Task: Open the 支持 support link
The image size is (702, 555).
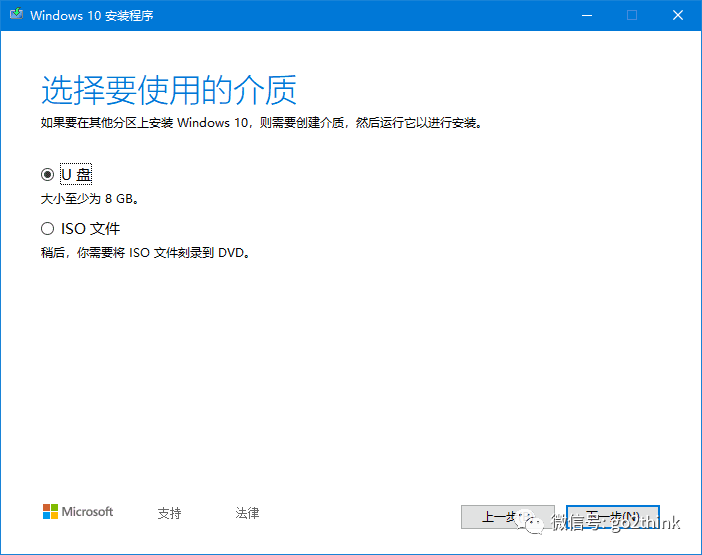Action: [x=169, y=513]
